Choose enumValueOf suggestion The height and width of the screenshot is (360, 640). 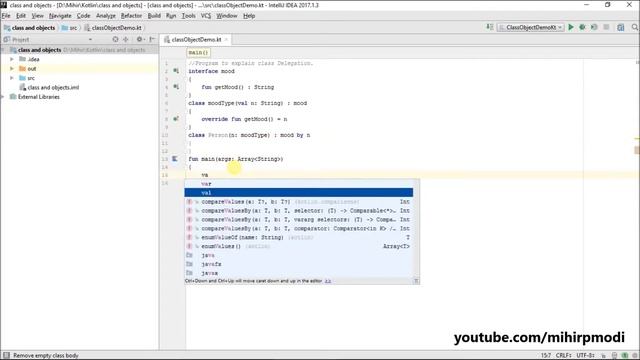click(x=298, y=237)
